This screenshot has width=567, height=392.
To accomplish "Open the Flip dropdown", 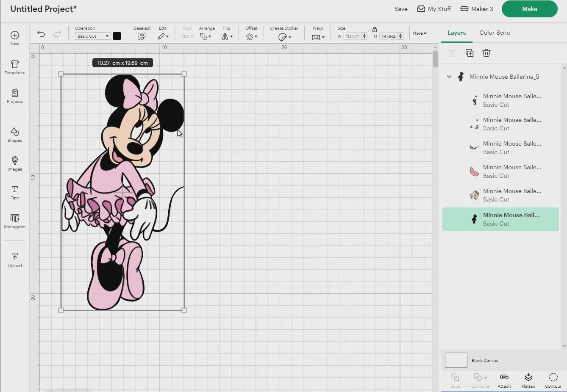I will [227, 36].
